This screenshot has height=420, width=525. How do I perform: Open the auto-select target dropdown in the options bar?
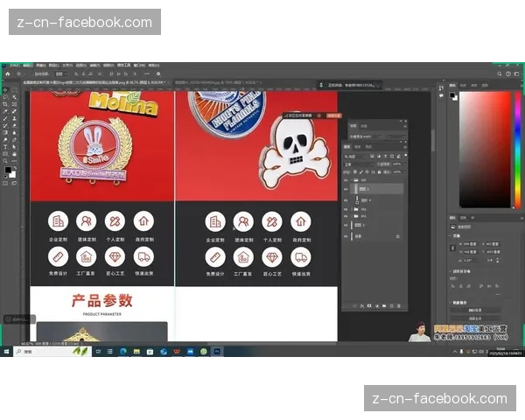61,74
